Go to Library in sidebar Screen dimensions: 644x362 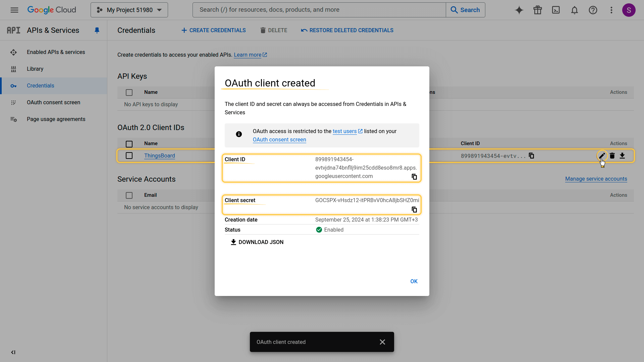[x=35, y=69]
